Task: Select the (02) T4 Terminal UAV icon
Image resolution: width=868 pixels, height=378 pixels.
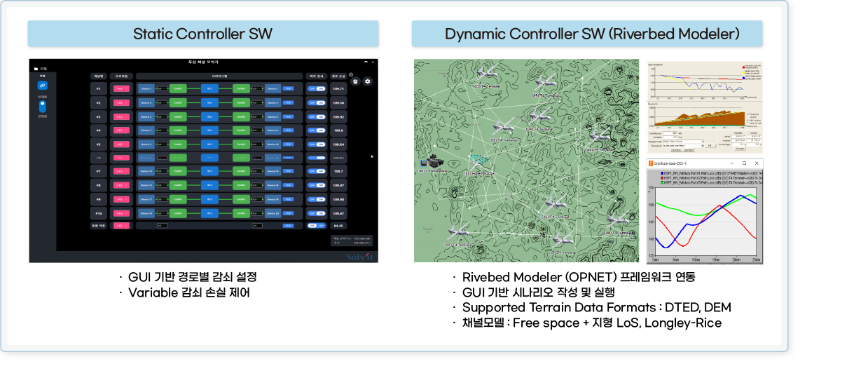Action: tap(503, 127)
